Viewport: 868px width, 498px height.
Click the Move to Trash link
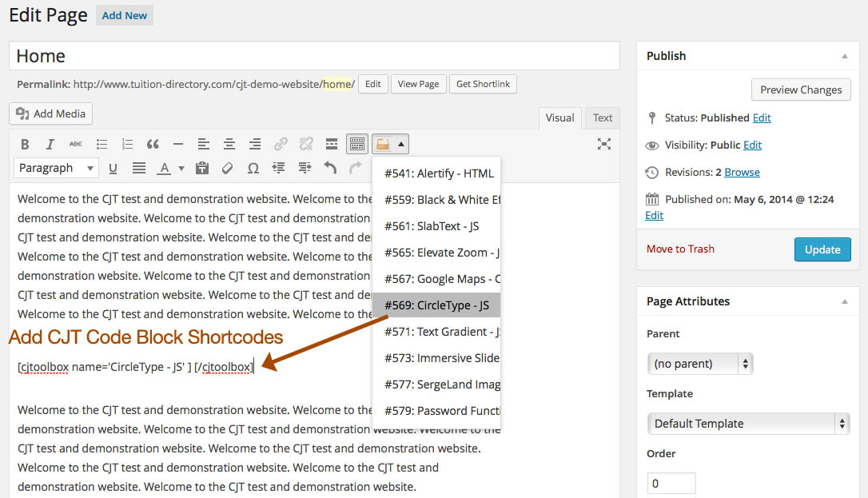680,249
